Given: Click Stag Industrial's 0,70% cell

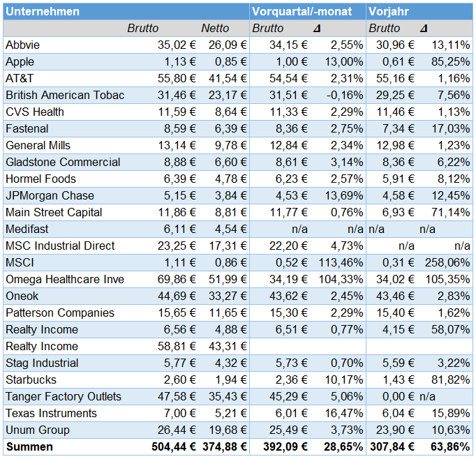Looking at the screenshot, I should [347, 363].
